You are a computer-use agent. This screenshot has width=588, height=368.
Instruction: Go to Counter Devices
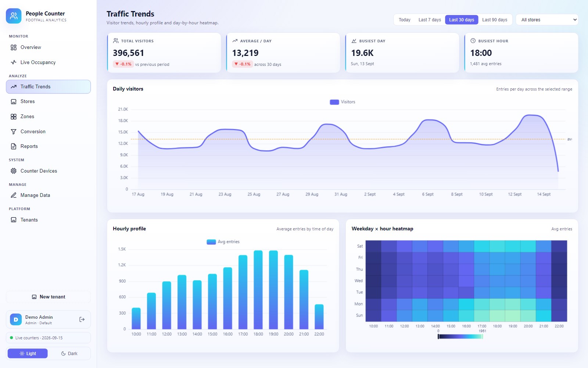pyautogui.click(x=48, y=171)
